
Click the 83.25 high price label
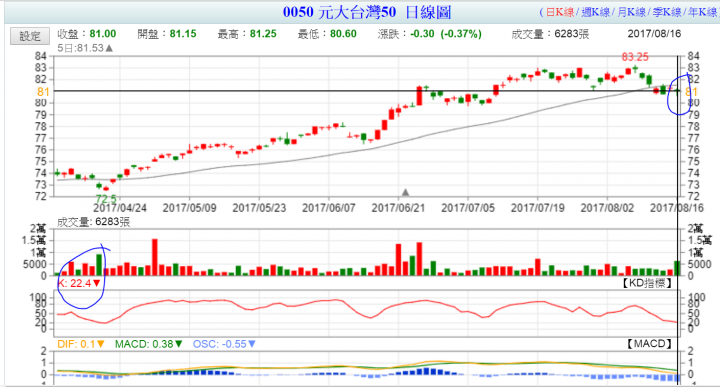[635, 57]
